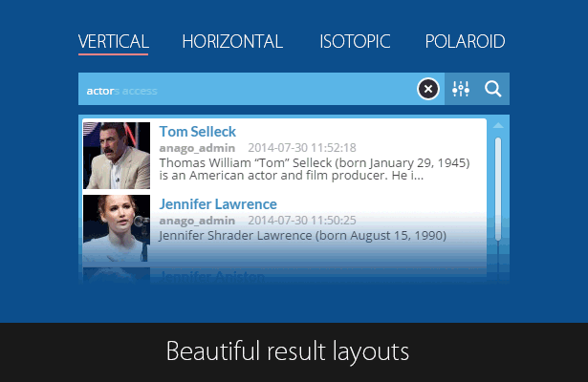The width and height of the screenshot is (588, 382).
Task: Click Tom Selleck's thumbnail photo
Action: tap(117, 156)
